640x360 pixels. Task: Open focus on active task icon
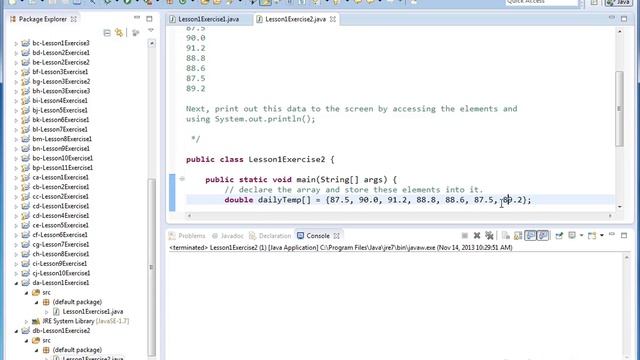(x=136, y=33)
